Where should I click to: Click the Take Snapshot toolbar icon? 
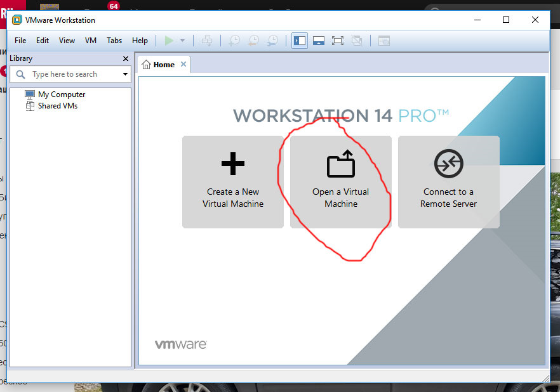(x=234, y=41)
